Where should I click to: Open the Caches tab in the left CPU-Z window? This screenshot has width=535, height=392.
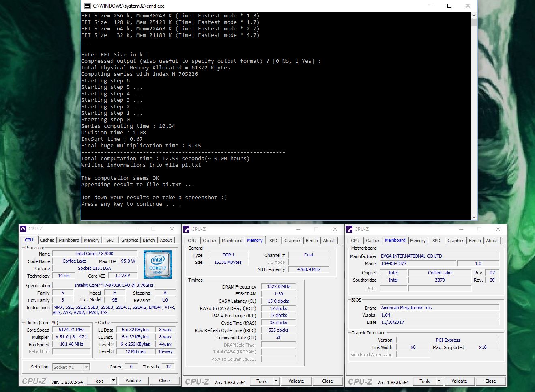(47, 240)
